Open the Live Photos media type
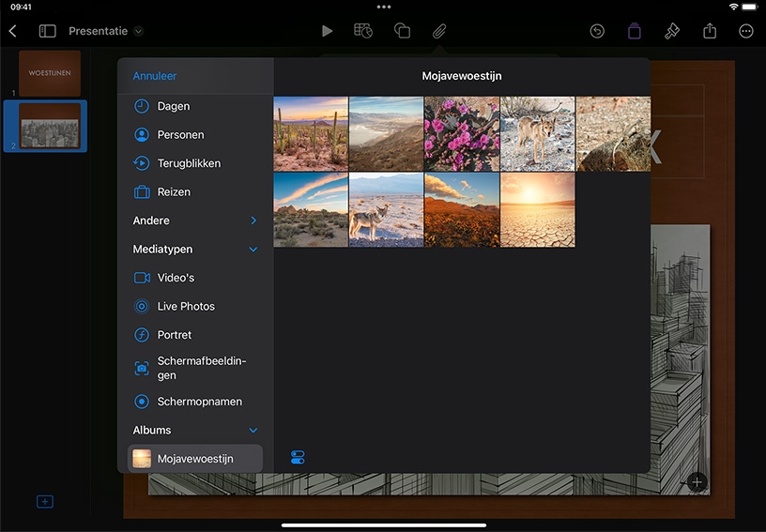 [x=195, y=306]
